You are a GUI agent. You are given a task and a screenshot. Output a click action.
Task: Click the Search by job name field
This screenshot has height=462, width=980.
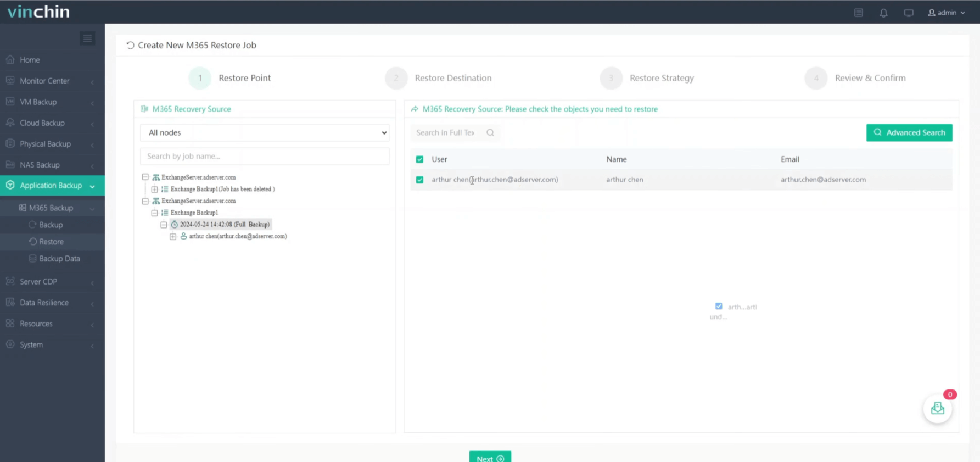point(265,156)
